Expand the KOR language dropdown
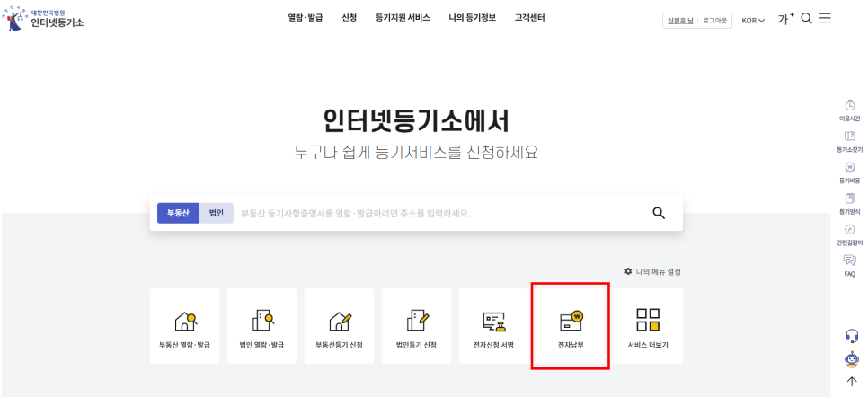This screenshot has height=397, width=868. pyautogui.click(x=753, y=20)
